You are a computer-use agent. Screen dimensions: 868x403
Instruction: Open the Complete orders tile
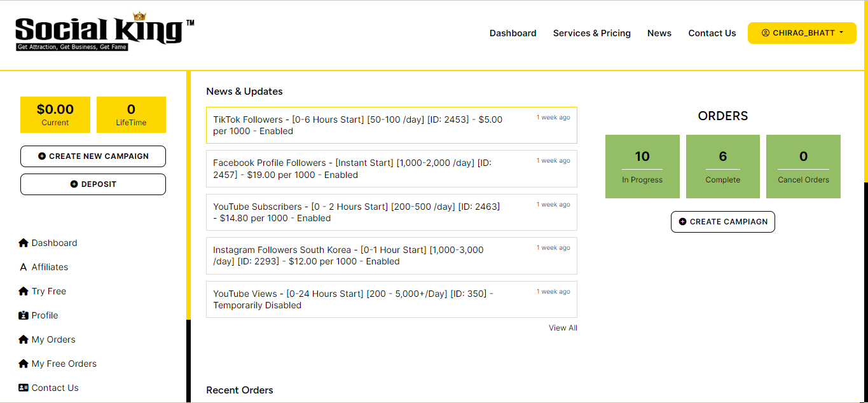click(x=723, y=167)
